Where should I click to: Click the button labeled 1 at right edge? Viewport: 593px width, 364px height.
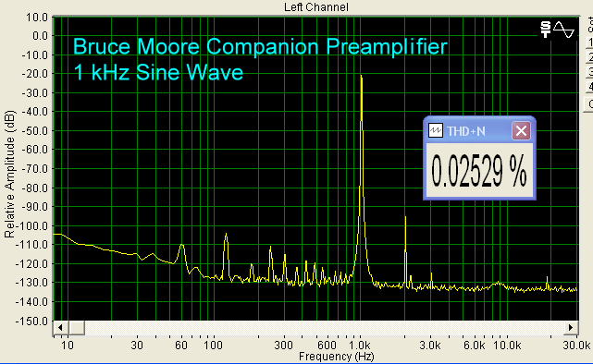pyautogui.click(x=589, y=42)
